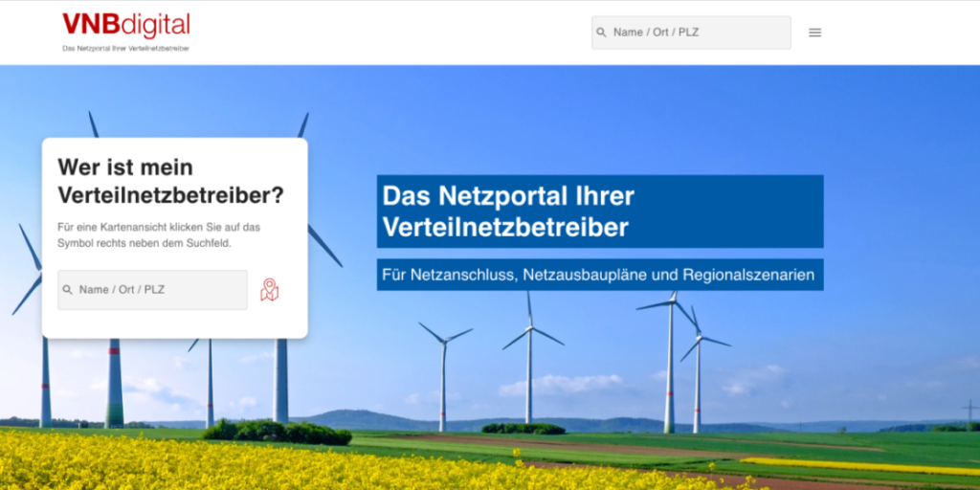Click the tagline text under the VNBdigital logo
980x490 pixels.
tap(125, 49)
